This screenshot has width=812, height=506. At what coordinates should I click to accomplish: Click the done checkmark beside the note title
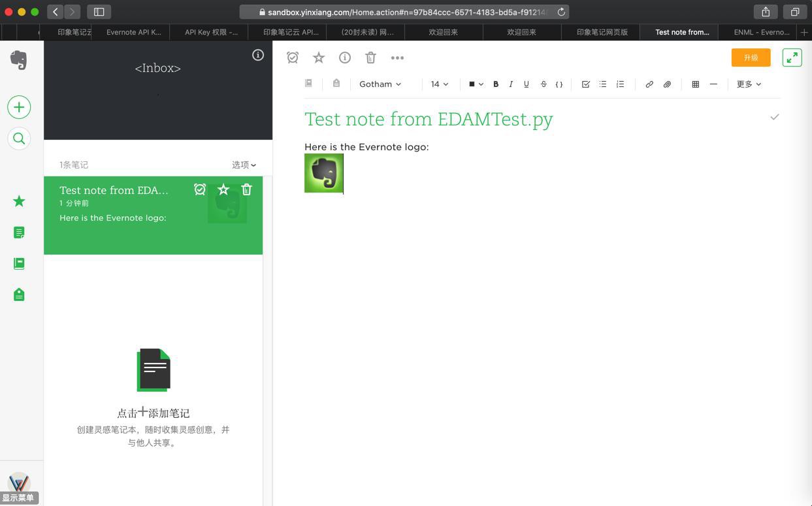tap(775, 117)
